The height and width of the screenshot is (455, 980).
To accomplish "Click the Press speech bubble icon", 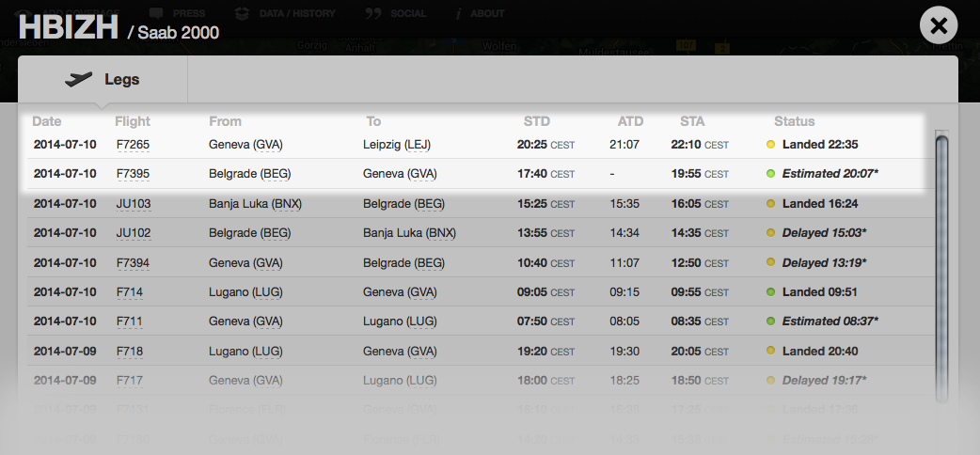I will pos(156,13).
